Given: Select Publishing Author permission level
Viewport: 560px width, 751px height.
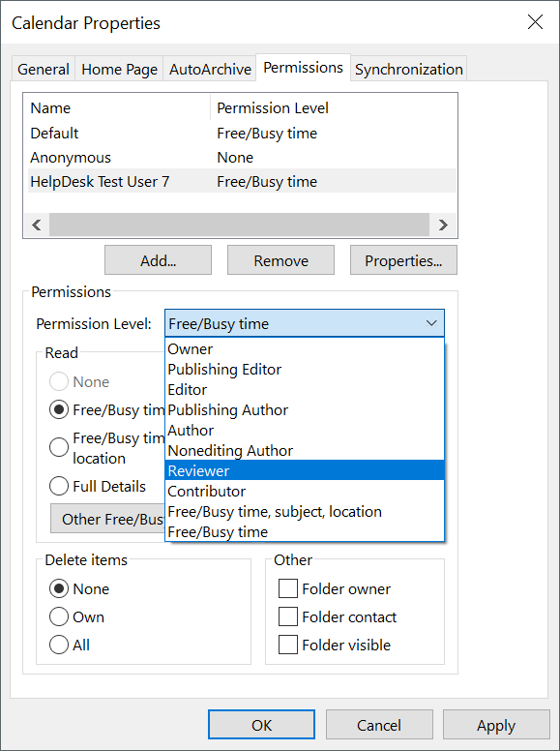Looking at the screenshot, I should tap(305, 410).
